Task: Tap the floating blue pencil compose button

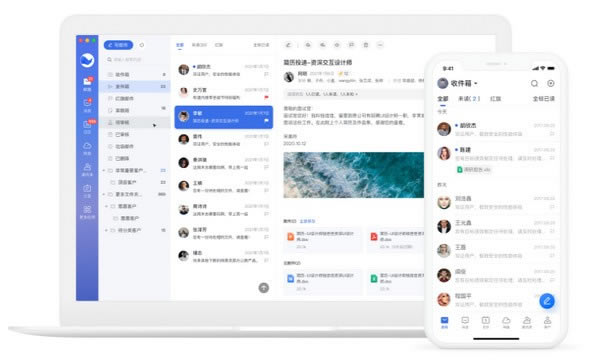Action: click(547, 301)
